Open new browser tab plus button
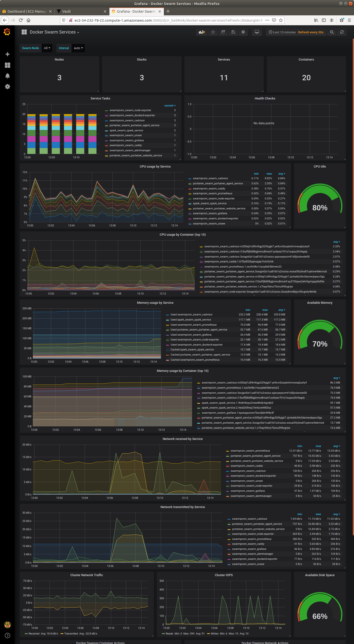Image resolution: width=354 pixels, height=644 pixels. click(x=168, y=11)
